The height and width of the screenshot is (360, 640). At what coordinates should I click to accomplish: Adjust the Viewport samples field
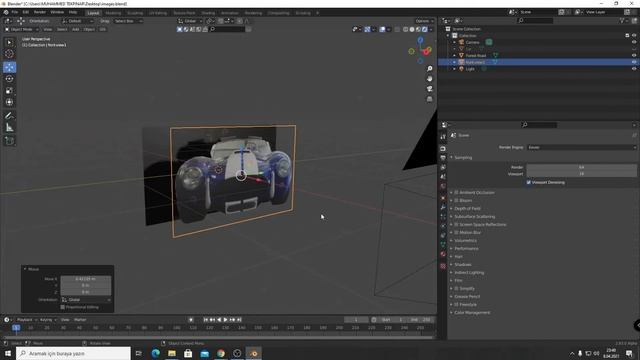(x=581, y=174)
